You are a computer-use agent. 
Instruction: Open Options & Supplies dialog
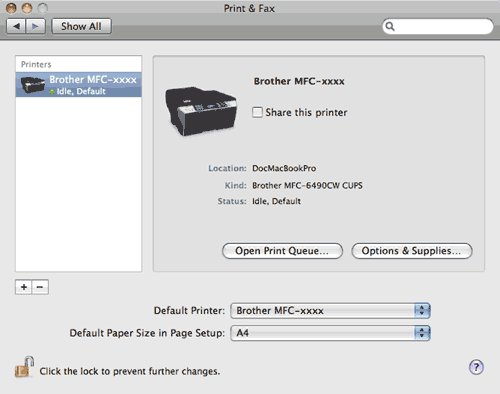click(412, 251)
